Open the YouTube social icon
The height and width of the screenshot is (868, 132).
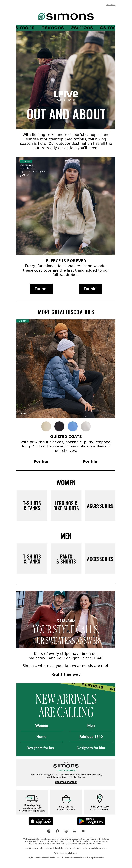click(x=83, y=831)
